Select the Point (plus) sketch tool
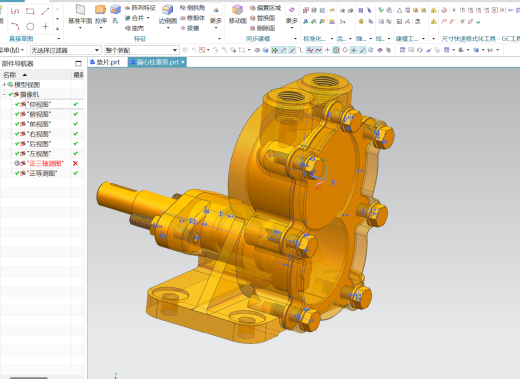This screenshot has width=520, height=379. (45, 26)
